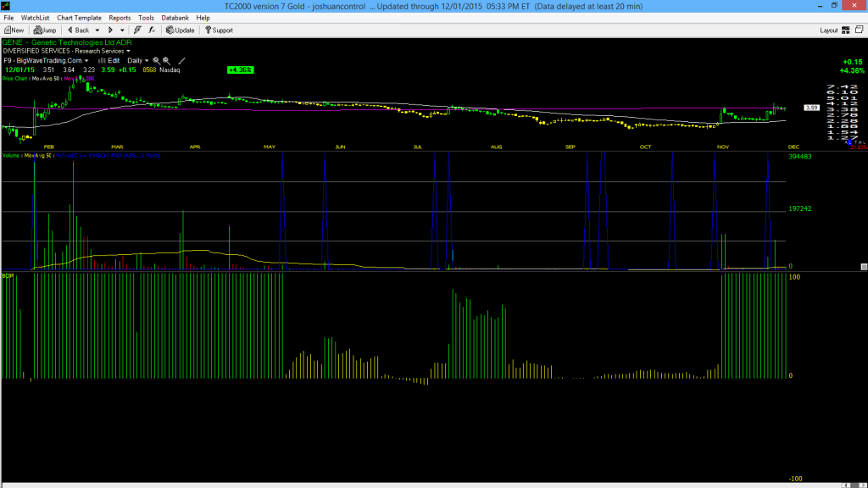Click the 12/01/15 date value
The width and height of the screenshot is (868, 488).
(19, 69)
